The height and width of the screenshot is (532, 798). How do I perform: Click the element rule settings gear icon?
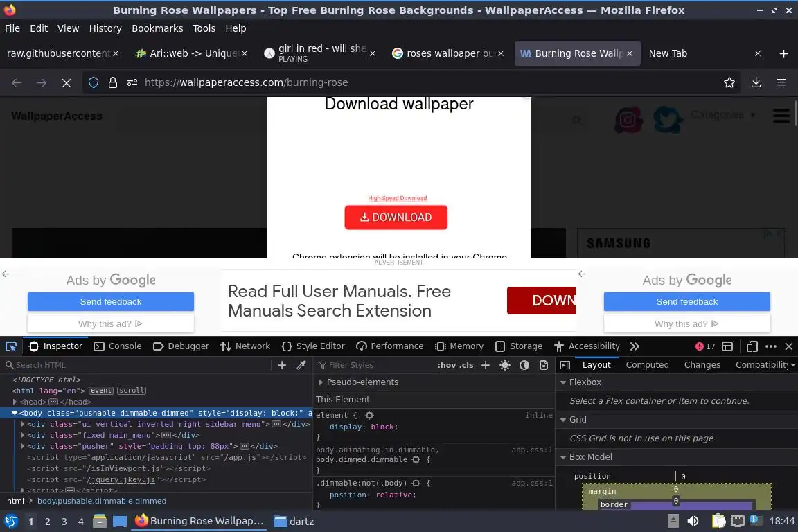point(369,416)
